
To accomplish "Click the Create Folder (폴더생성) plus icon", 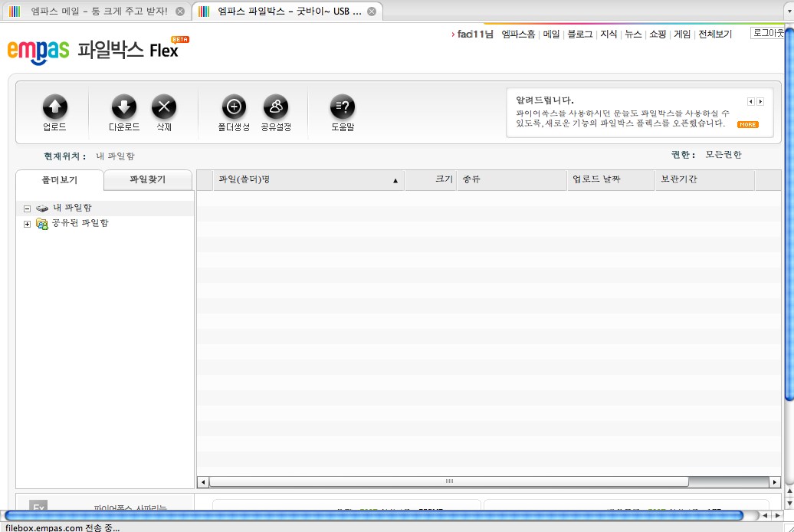I will (234, 107).
